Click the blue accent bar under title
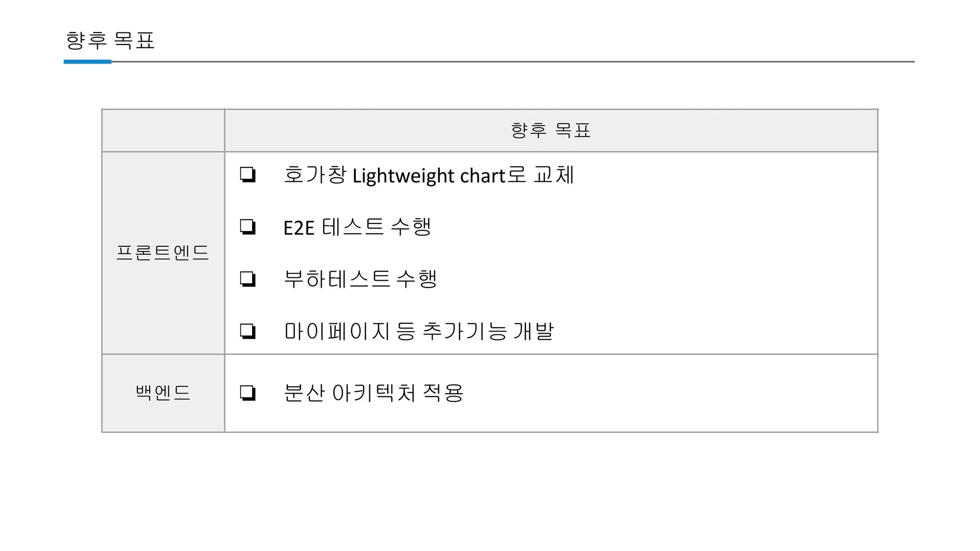Viewport: 980px width, 551px height. click(x=88, y=62)
